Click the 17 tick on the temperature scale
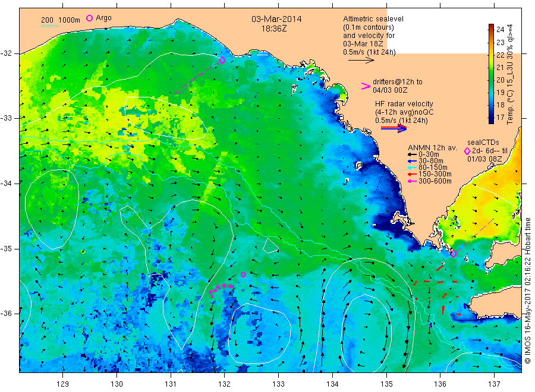This screenshot has height=392, width=535. (500, 118)
